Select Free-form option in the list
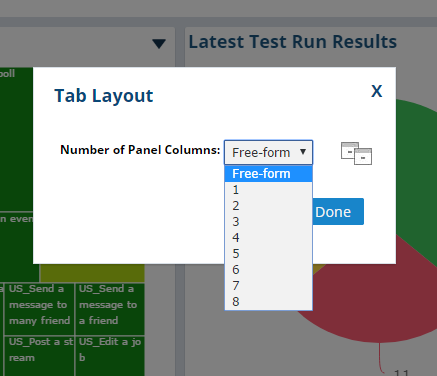The image size is (437, 376). coord(269,174)
